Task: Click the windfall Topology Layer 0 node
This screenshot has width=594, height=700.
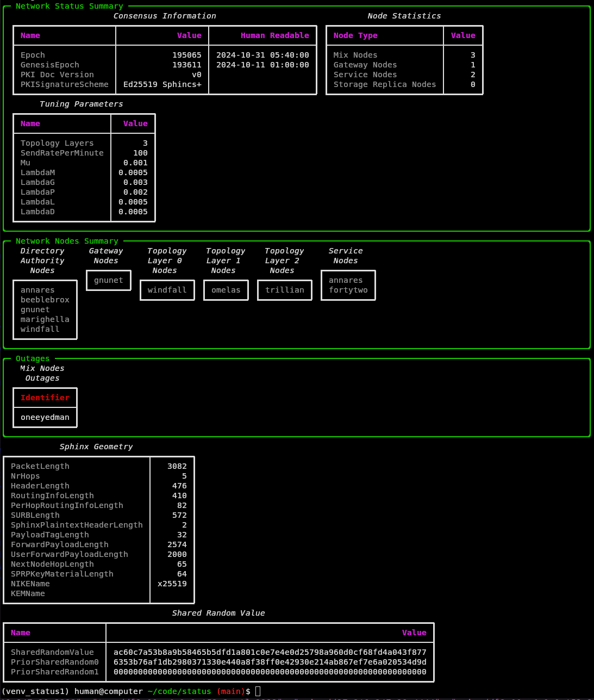Action: pyautogui.click(x=167, y=290)
